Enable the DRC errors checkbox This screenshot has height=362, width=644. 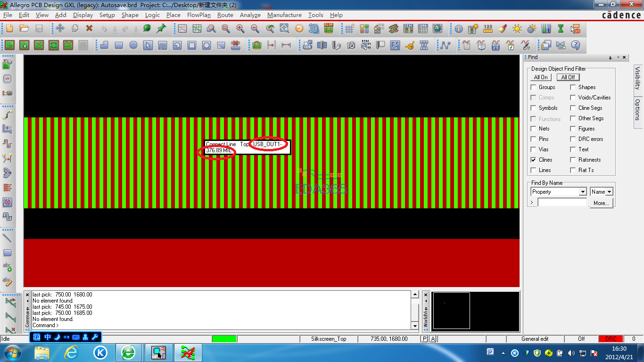click(573, 139)
